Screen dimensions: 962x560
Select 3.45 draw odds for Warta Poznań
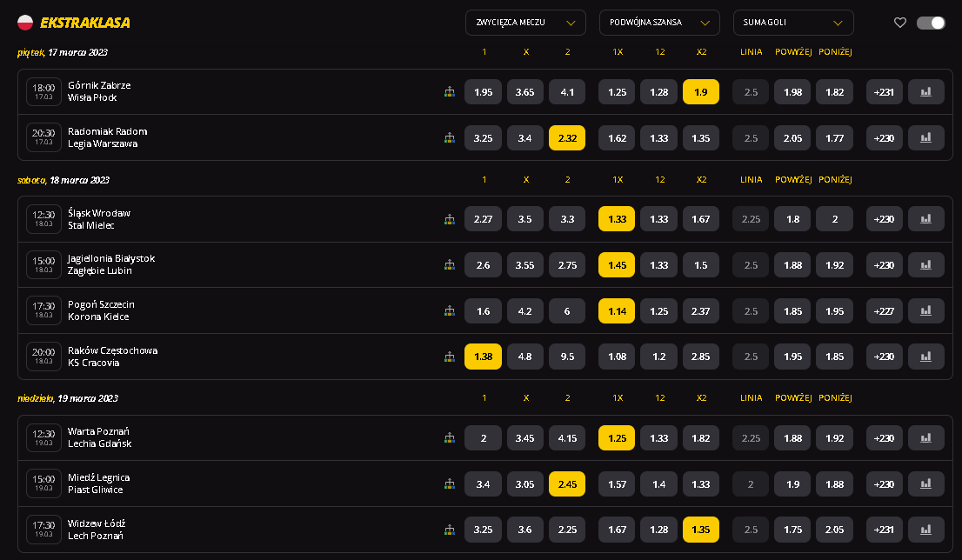(525, 438)
